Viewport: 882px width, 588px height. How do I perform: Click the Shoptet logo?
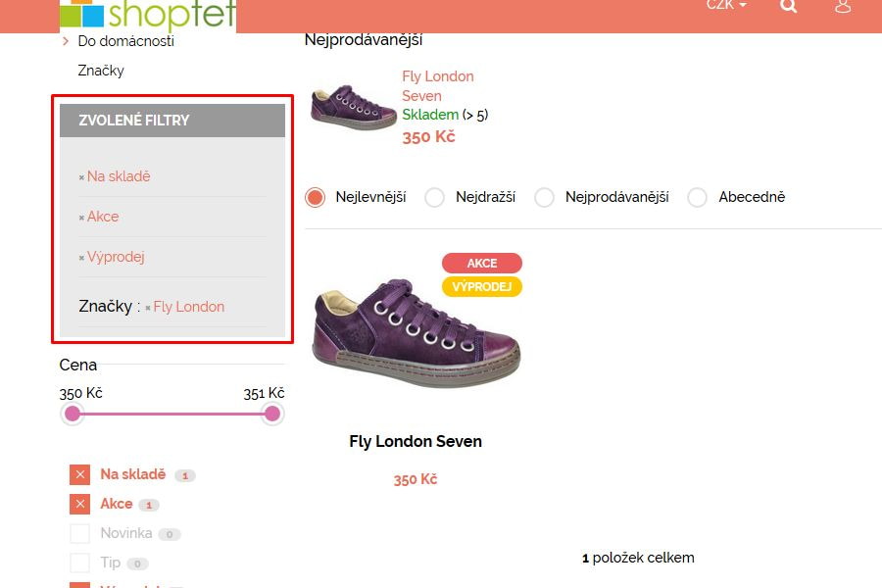(148, 14)
